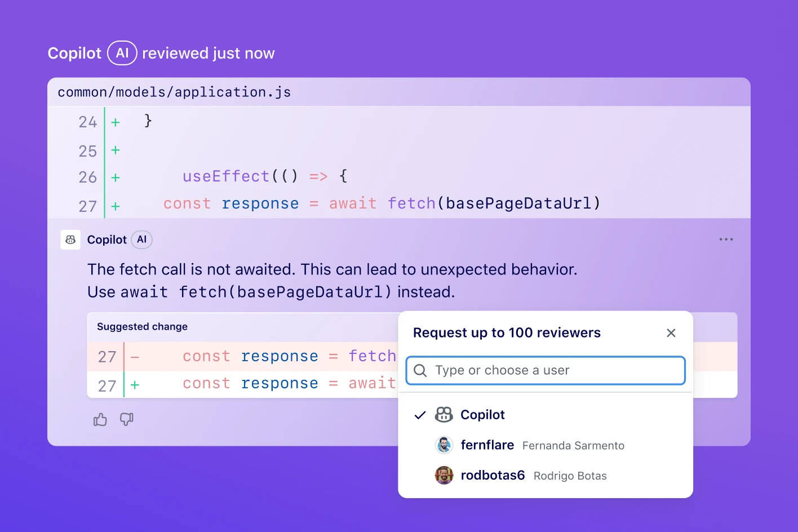Click the Suggested change section header

141,326
